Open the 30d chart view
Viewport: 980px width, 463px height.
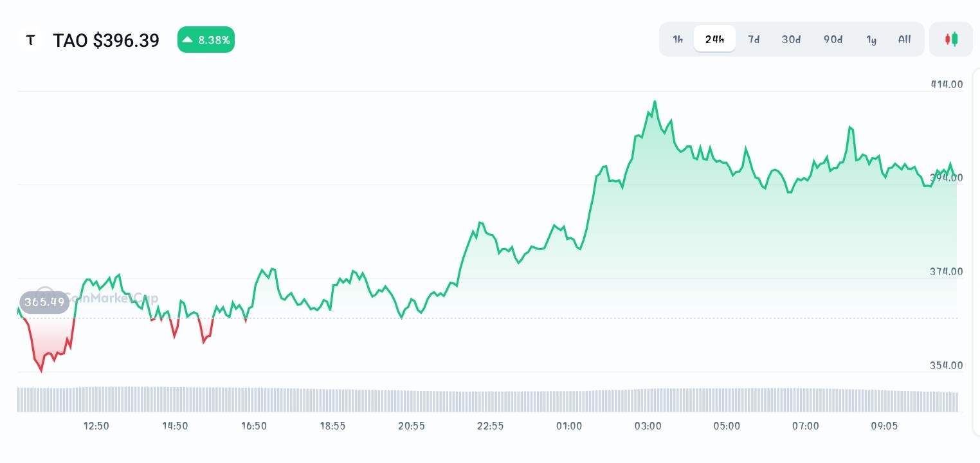click(791, 39)
